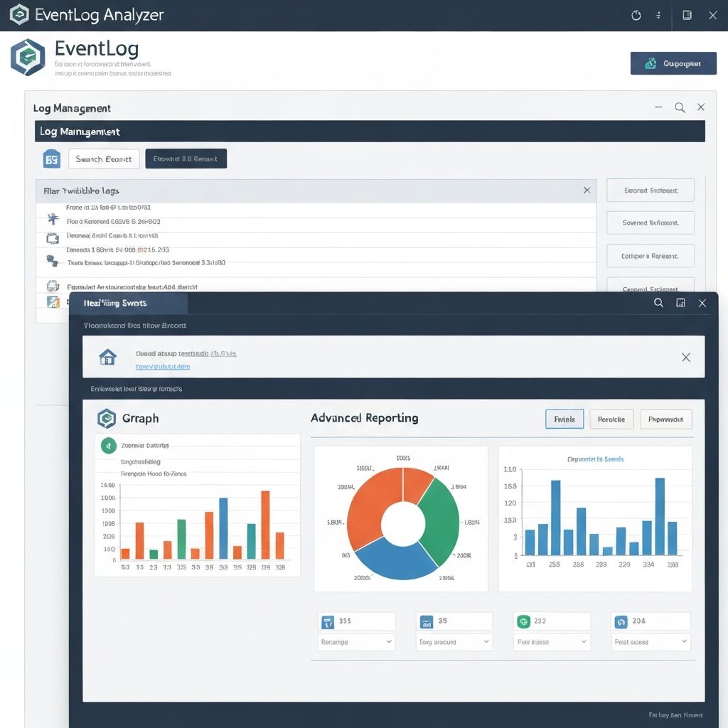Click the 'Fe bay ban feoeet' footer text

coord(675,715)
